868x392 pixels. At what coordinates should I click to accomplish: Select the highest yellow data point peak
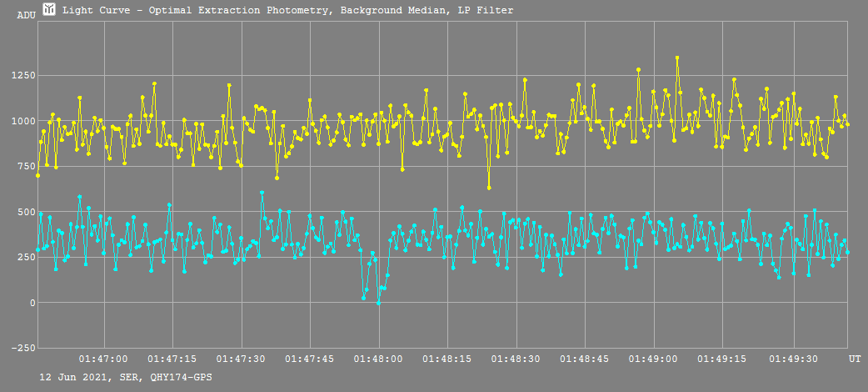[x=677, y=58]
